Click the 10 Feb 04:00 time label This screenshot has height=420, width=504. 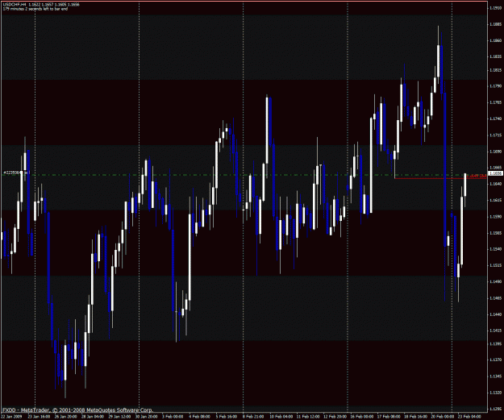[x=281, y=417]
